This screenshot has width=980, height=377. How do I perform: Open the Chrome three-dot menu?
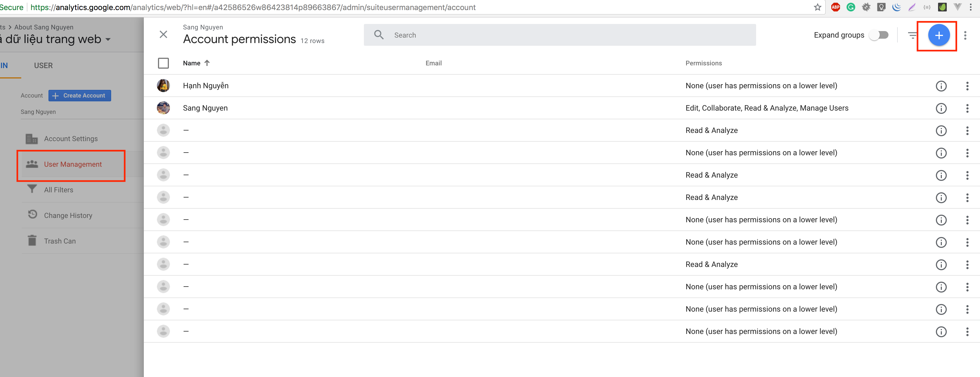click(x=970, y=7)
